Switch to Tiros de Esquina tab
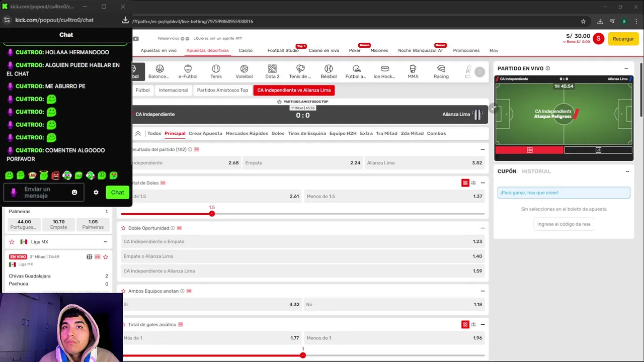This screenshot has height=362, width=644. click(x=307, y=133)
